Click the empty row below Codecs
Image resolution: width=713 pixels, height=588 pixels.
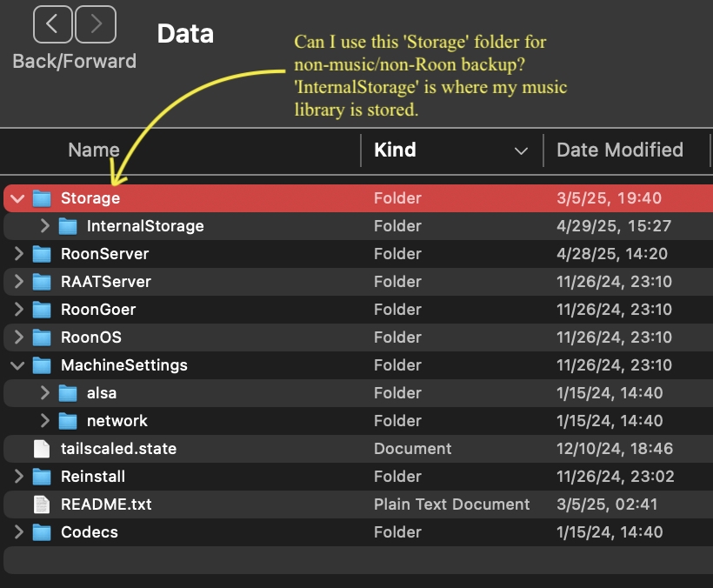(x=358, y=560)
